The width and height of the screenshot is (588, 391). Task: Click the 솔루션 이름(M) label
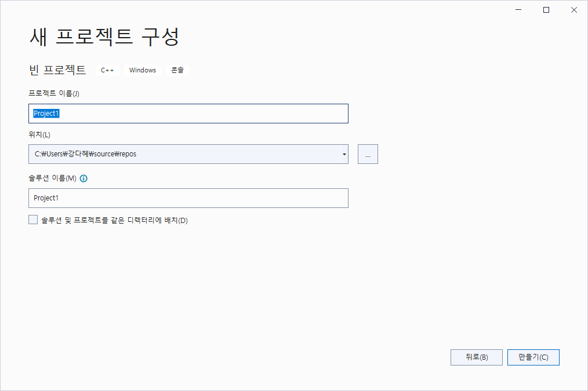click(53, 178)
